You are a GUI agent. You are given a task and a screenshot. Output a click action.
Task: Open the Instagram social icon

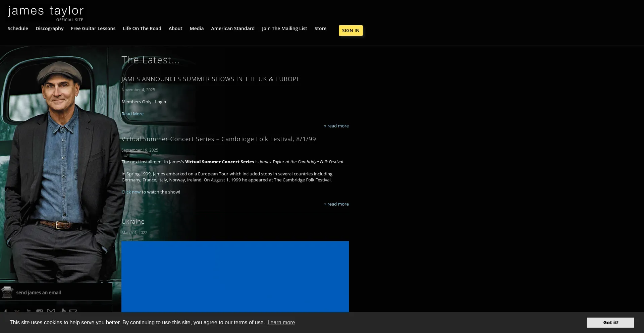click(40, 311)
